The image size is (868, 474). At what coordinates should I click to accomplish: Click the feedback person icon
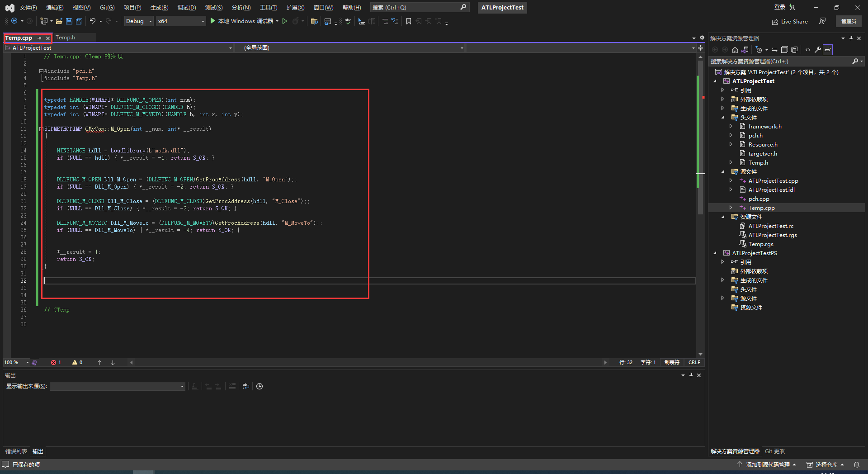click(822, 21)
